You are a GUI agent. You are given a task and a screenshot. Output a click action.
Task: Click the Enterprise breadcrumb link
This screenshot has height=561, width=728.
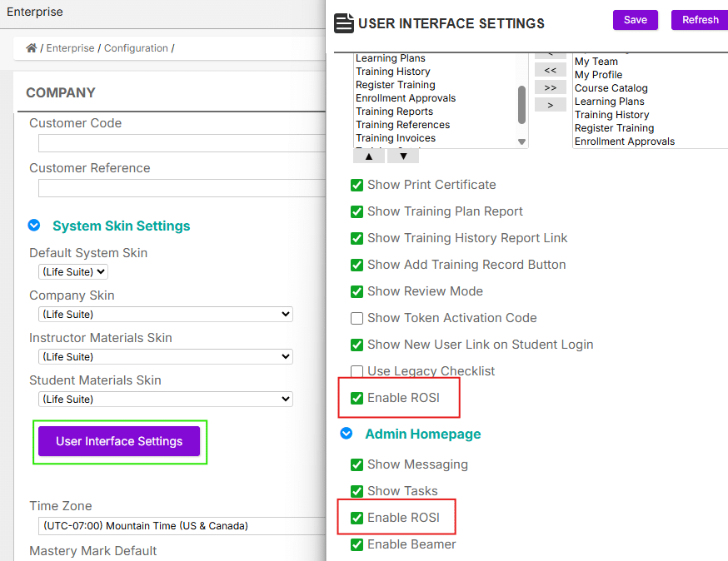[x=70, y=48]
